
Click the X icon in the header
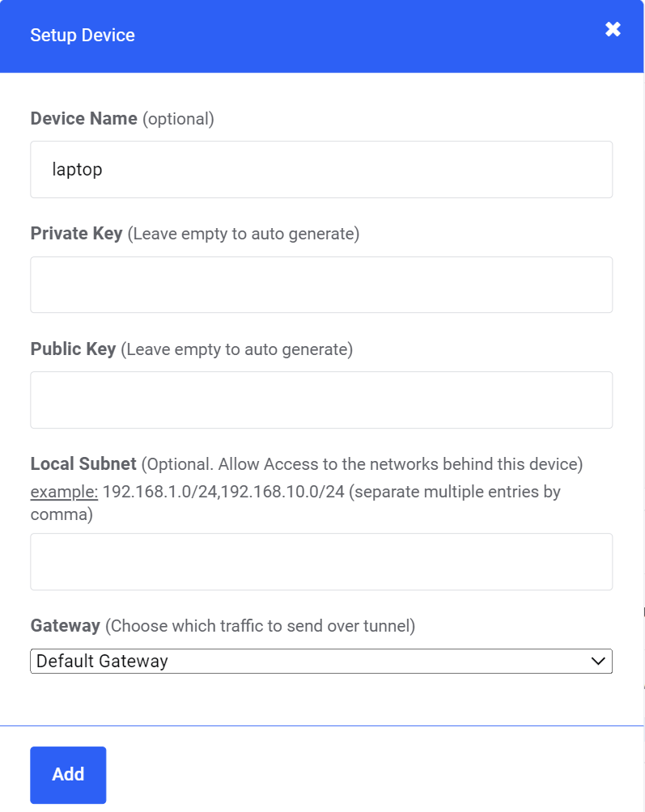[613, 29]
